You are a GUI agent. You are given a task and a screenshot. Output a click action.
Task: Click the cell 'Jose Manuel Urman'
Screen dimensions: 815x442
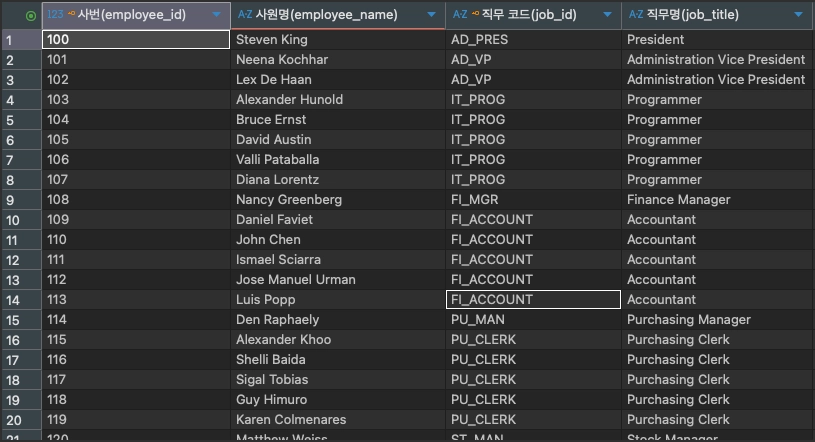[338, 280]
